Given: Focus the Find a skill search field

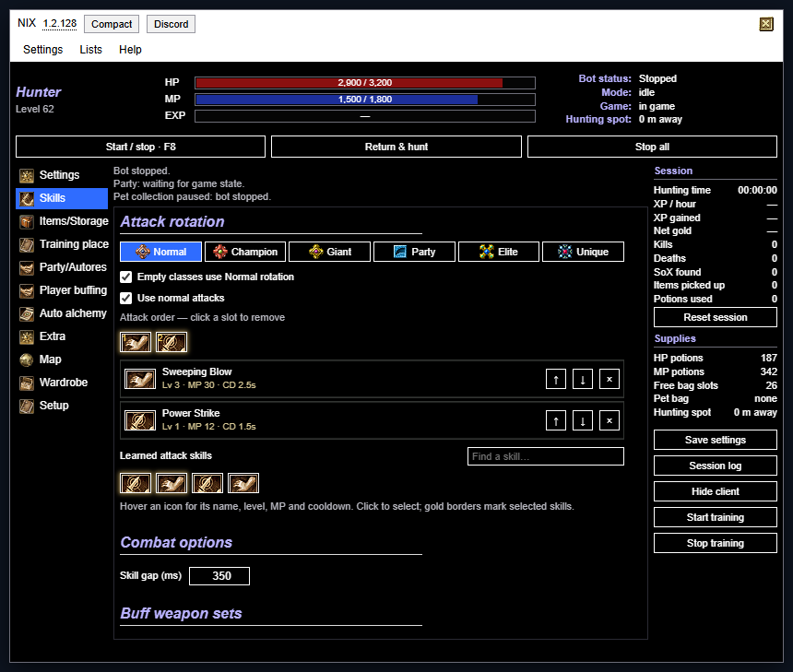Looking at the screenshot, I should tap(546, 456).
